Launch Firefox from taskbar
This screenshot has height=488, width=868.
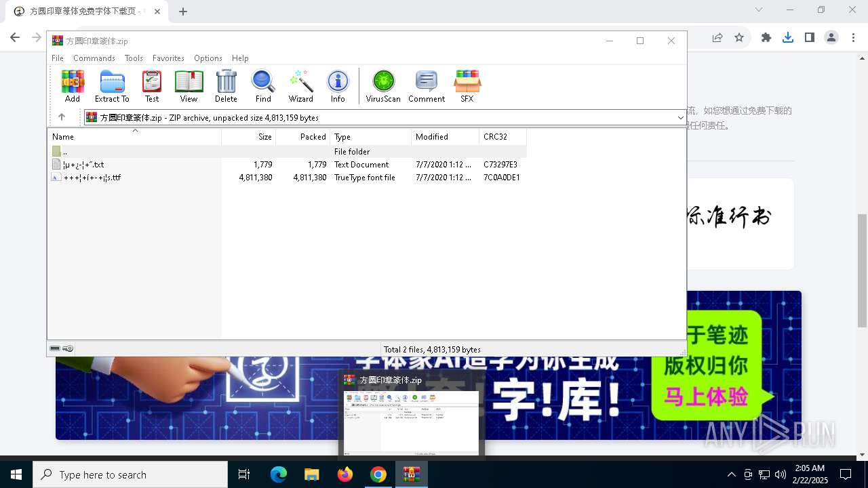pyautogui.click(x=345, y=474)
